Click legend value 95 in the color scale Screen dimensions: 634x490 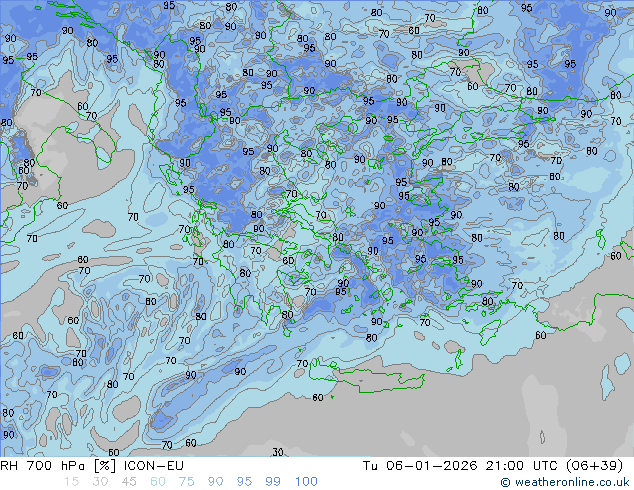point(244,482)
